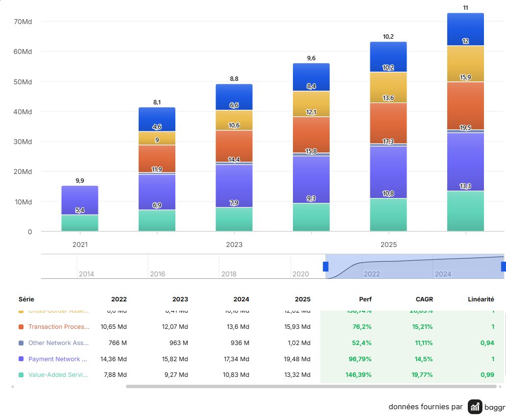Viewport: 506px width, 420px height.
Task: Sort by the 2022 column header
Action: [x=119, y=299]
